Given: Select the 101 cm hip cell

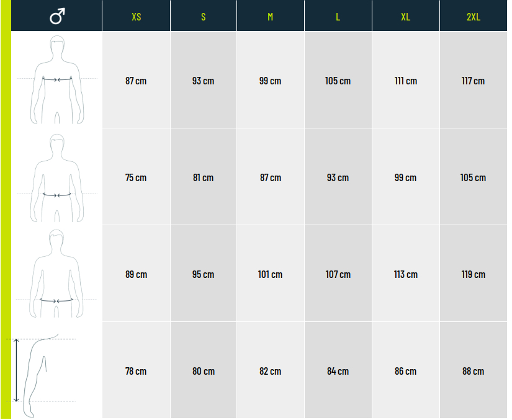Looking at the screenshot, I should point(270,275).
